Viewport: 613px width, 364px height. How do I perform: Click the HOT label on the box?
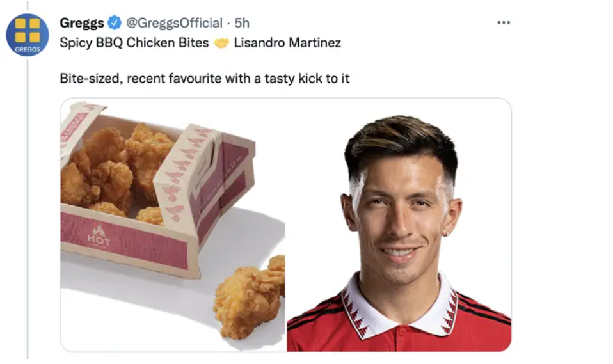coord(99,236)
